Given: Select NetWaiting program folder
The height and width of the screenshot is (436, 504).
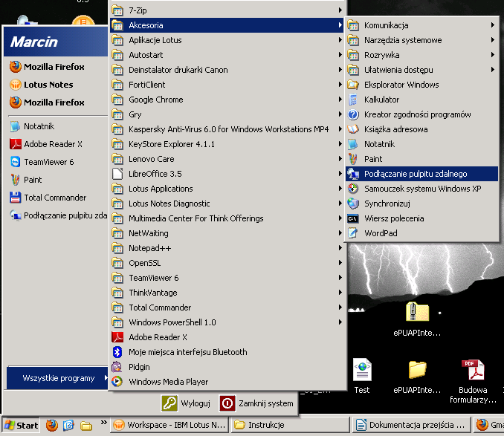Looking at the screenshot, I should pyautogui.click(x=227, y=233).
